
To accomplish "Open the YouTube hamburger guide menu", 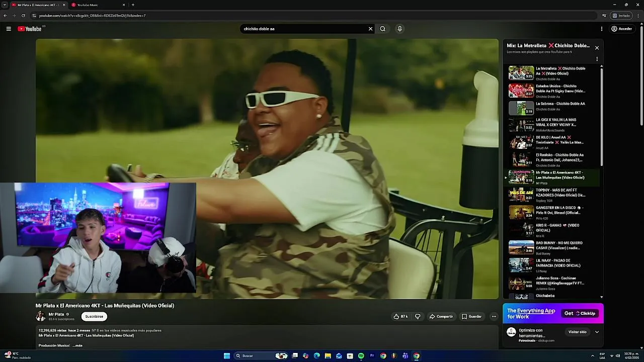I will pos(9,29).
